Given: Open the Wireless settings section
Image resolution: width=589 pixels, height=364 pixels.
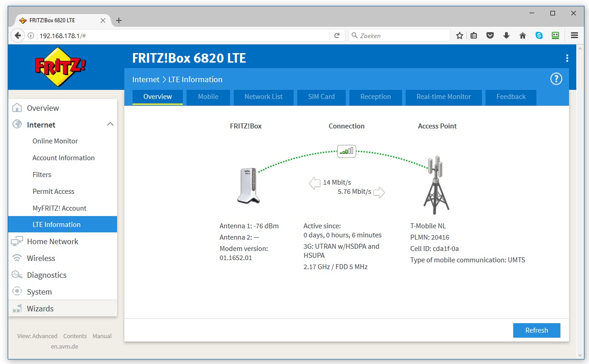Looking at the screenshot, I should [x=17, y=258].
